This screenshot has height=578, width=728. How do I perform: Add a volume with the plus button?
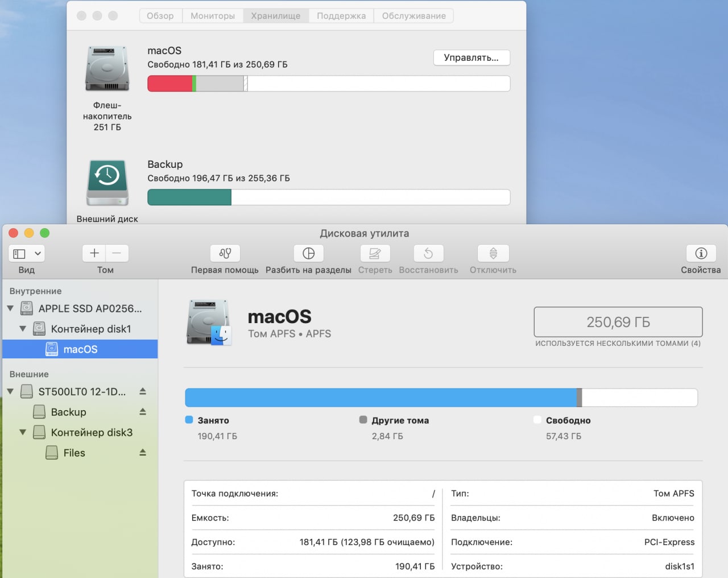[94, 253]
